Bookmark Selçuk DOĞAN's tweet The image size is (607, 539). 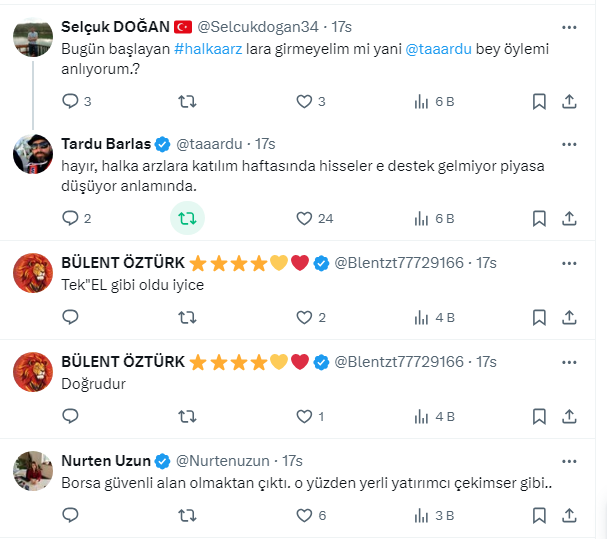(539, 101)
